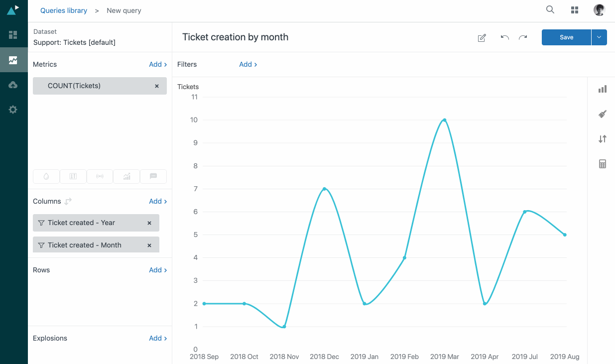The image size is (615, 364).
Task: Redo the last change
Action: pyautogui.click(x=523, y=37)
